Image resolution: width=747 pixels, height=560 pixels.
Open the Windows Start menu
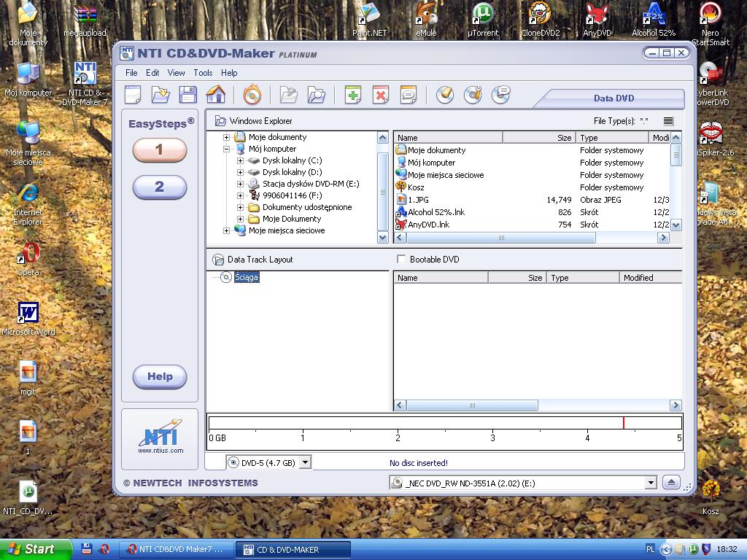pos(35,549)
